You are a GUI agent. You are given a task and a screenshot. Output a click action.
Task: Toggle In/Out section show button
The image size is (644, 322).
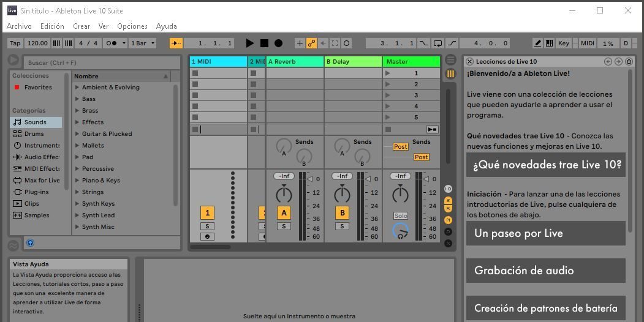tap(448, 189)
